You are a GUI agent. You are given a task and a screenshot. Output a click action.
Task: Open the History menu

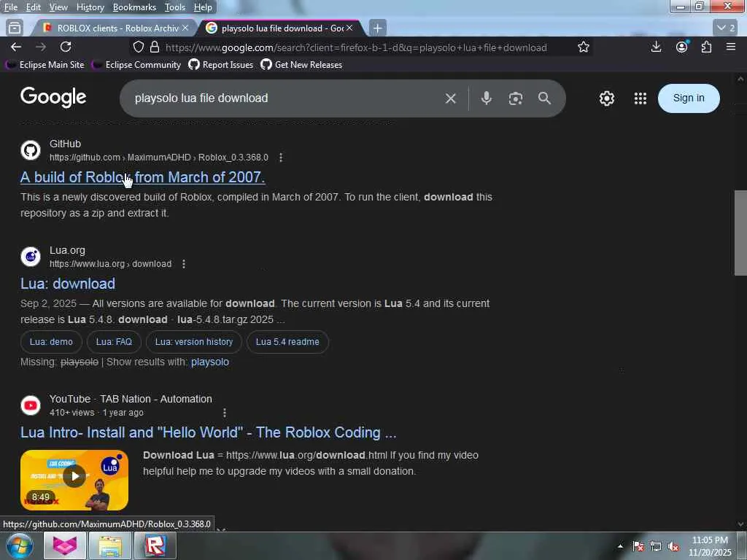pyautogui.click(x=90, y=7)
